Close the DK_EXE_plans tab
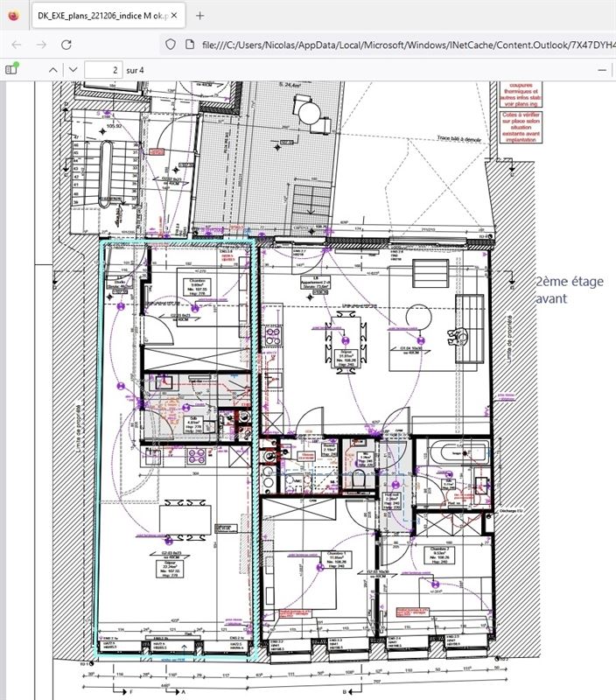Viewport: 616px width, 700px height. pyautogui.click(x=173, y=15)
